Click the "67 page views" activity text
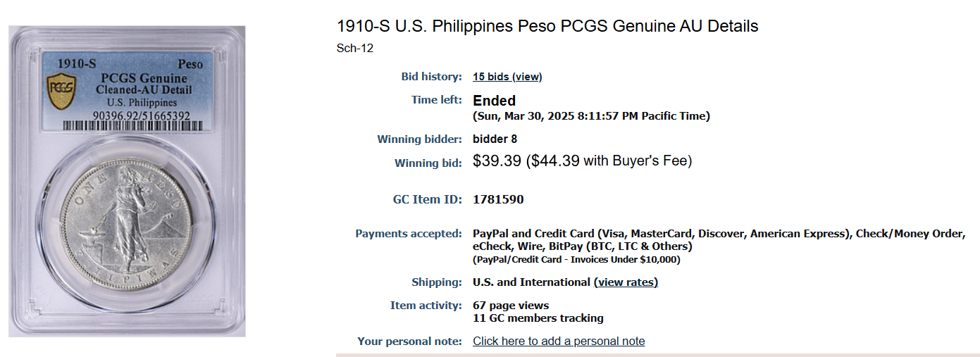This screenshot has width=980, height=357. [511, 306]
